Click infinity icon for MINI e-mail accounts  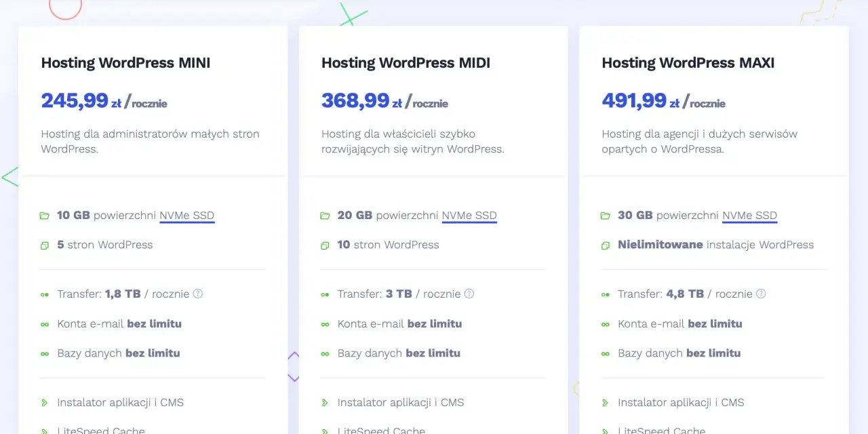45,324
